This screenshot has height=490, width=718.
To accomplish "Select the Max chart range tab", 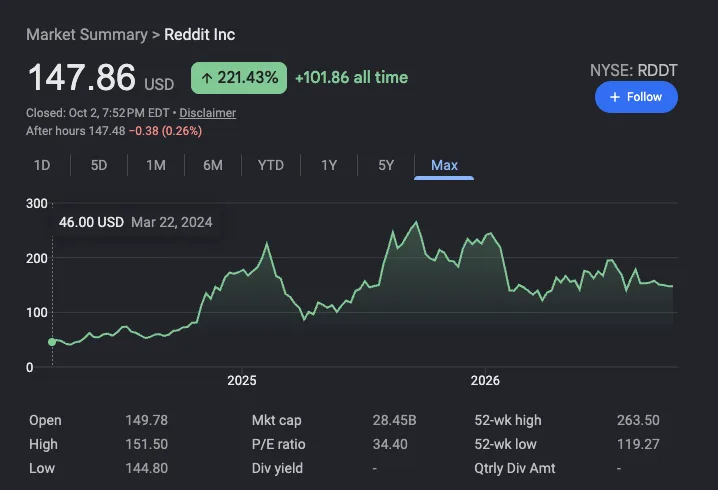I will [x=444, y=165].
